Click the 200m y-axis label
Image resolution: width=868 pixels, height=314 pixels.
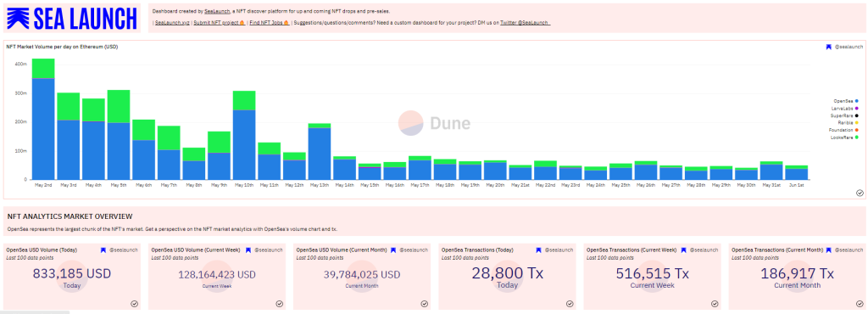click(x=21, y=122)
